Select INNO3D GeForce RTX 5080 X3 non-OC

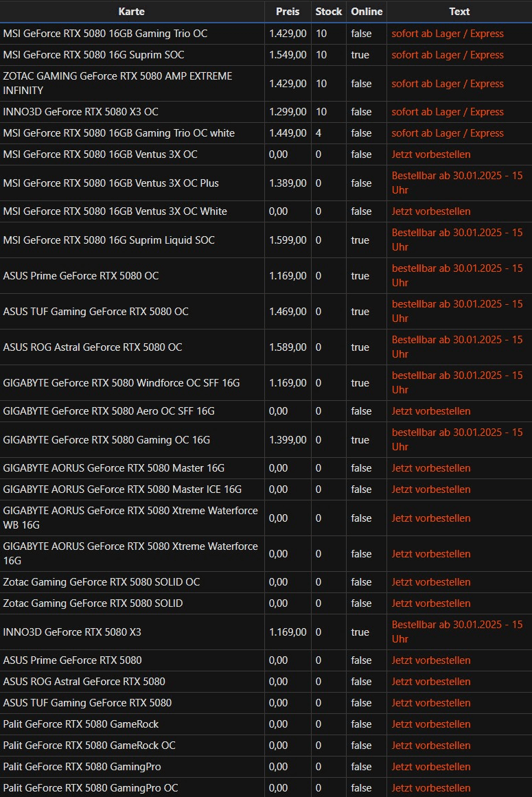click(x=72, y=632)
